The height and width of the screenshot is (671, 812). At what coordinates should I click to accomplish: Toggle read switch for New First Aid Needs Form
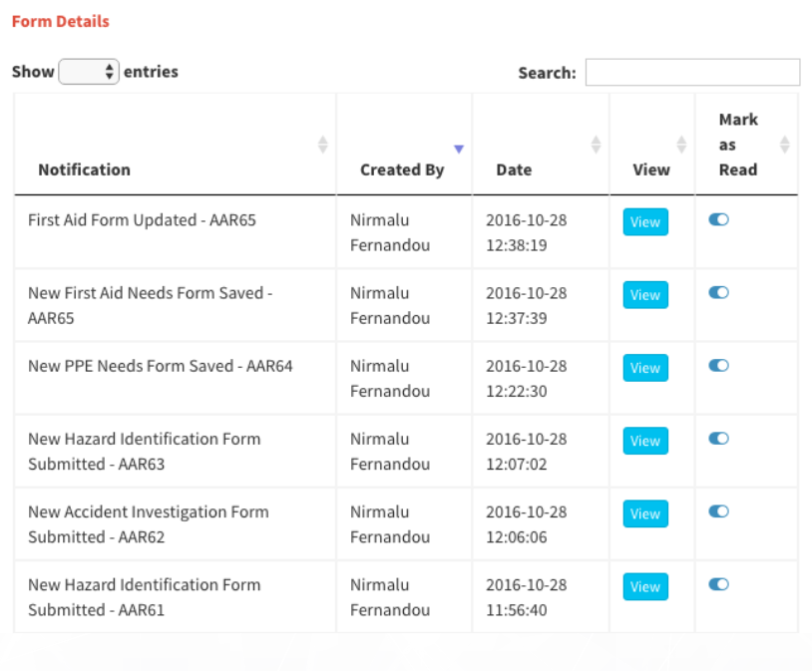(x=718, y=292)
